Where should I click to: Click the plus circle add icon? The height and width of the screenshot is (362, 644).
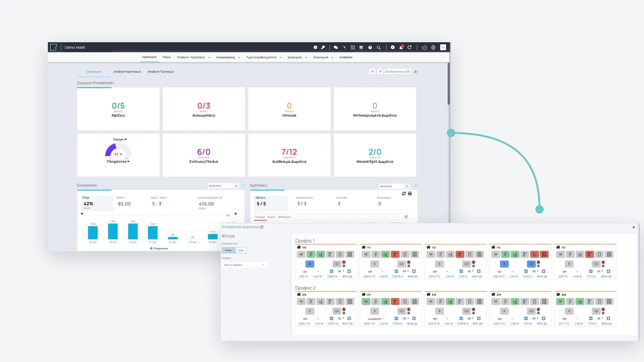(x=392, y=47)
